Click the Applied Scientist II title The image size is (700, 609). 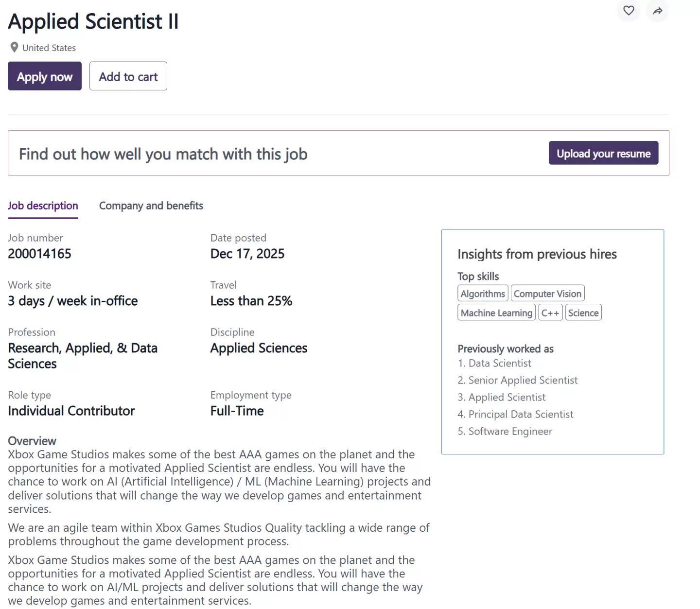tap(93, 21)
